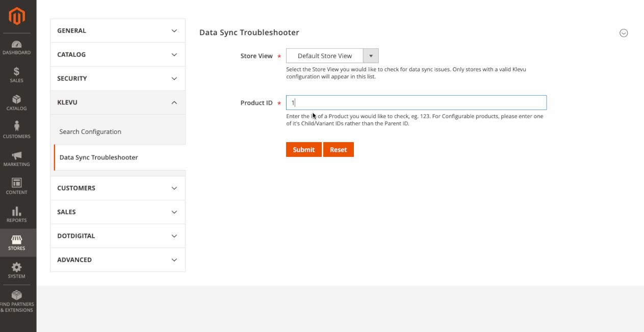Collapse the Klevu settings section
Image resolution: width=644 pixels, height=332 pixels.
117,102
